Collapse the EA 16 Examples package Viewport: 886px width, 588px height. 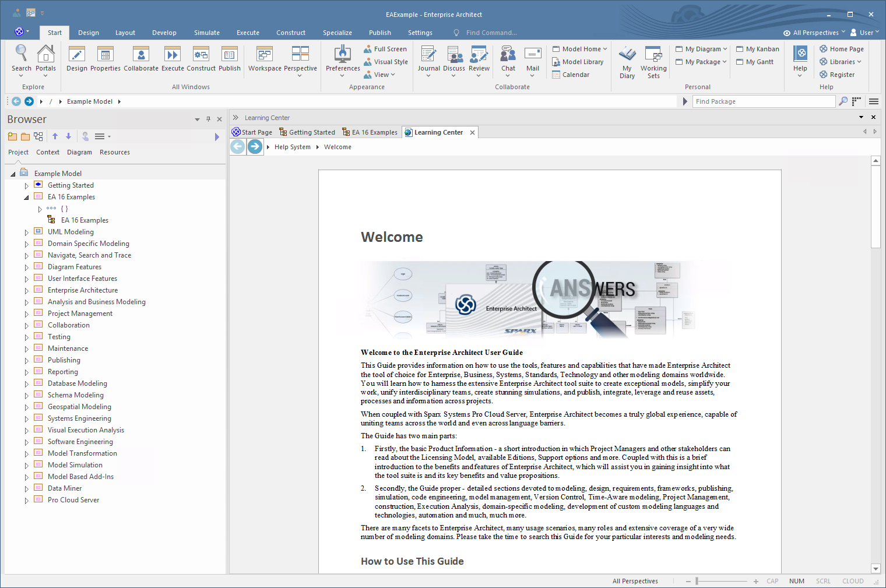click(x=26, y=198)
